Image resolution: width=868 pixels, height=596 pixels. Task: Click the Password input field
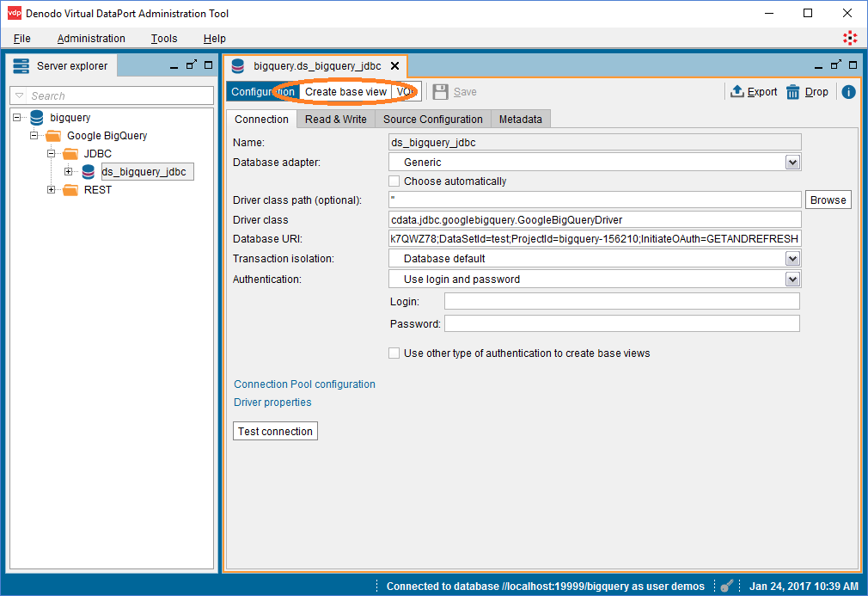622,323
